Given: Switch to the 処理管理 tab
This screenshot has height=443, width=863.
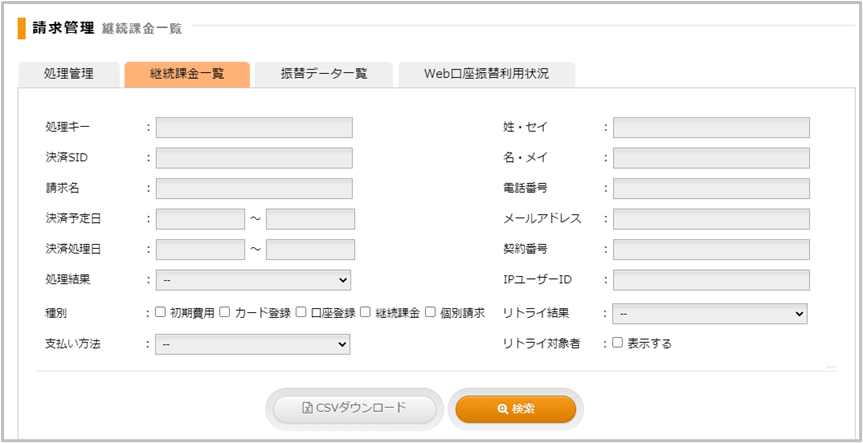Looking at the screenshot, I should (x=69, y=74).
